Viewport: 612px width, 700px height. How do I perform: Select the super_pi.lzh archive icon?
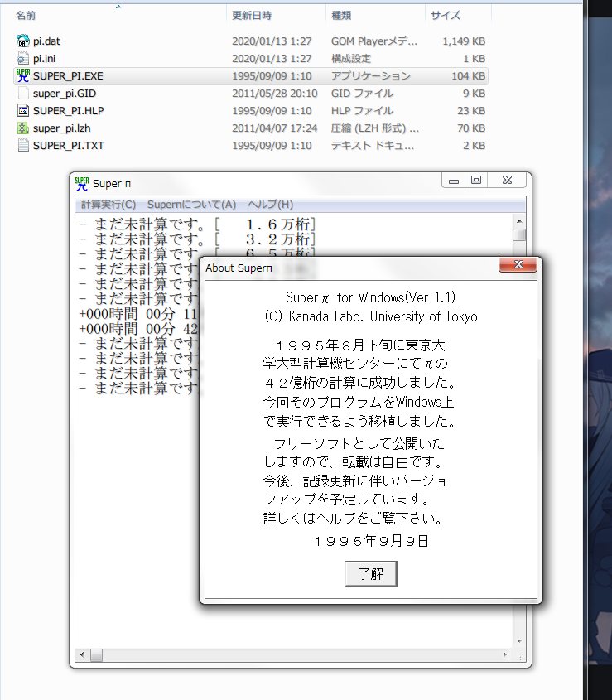(x=23, y=128)
